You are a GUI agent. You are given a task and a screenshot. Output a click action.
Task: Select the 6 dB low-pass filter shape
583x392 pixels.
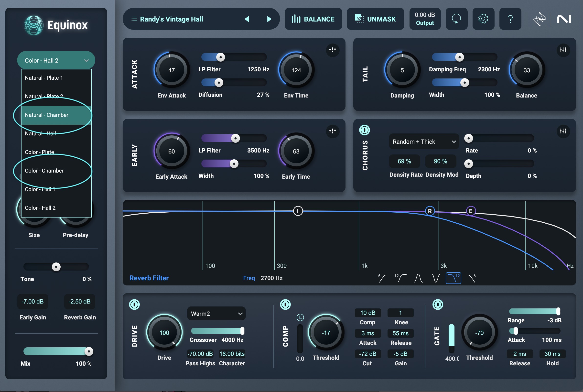click(471, 278)
